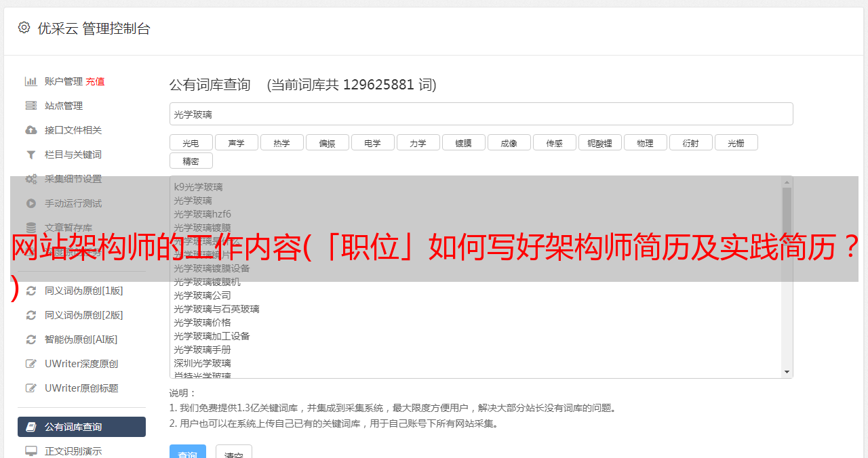Click the results list scrollbar down arrow
868x458 pixels.
[787, 372]
